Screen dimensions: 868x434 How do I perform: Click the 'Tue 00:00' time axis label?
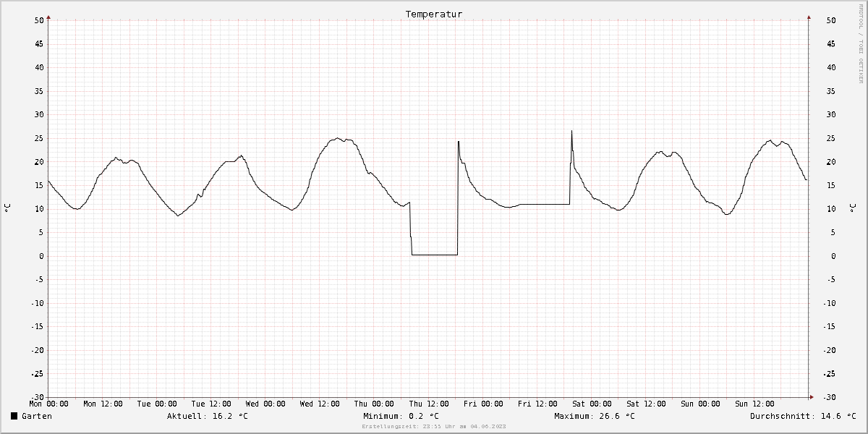(158, 404)
